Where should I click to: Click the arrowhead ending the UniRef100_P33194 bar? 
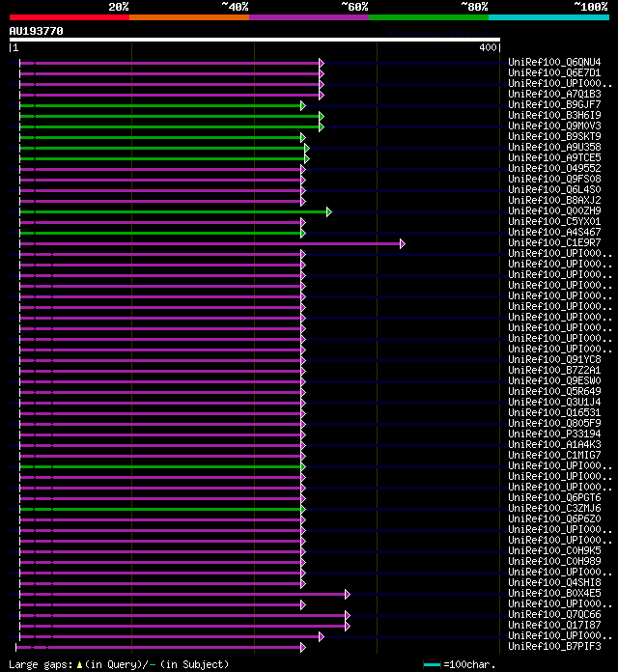tap(303, 435)
